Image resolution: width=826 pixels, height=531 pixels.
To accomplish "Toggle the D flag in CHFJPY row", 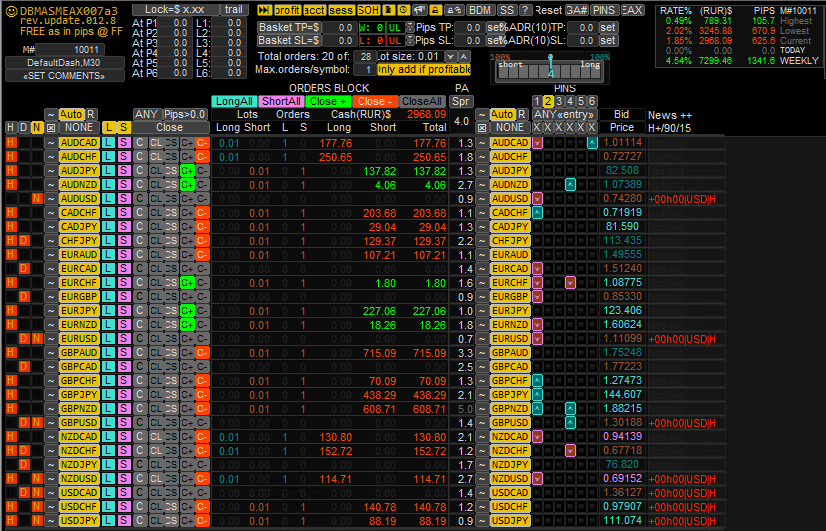I will pos(24,240).
